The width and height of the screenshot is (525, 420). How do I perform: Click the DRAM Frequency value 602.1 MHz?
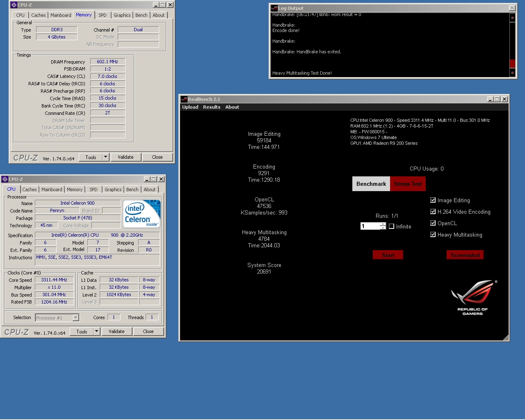point(107,62)
